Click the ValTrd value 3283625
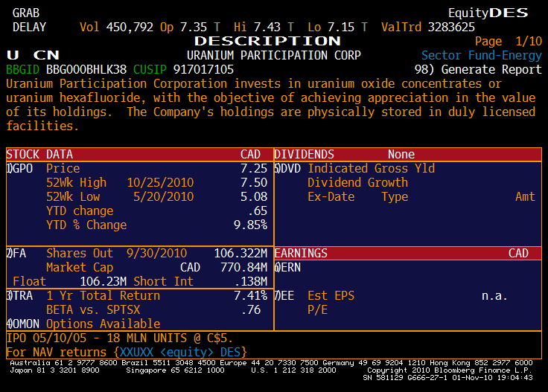Screen dimensions: 548x392 tap(451, 27)
